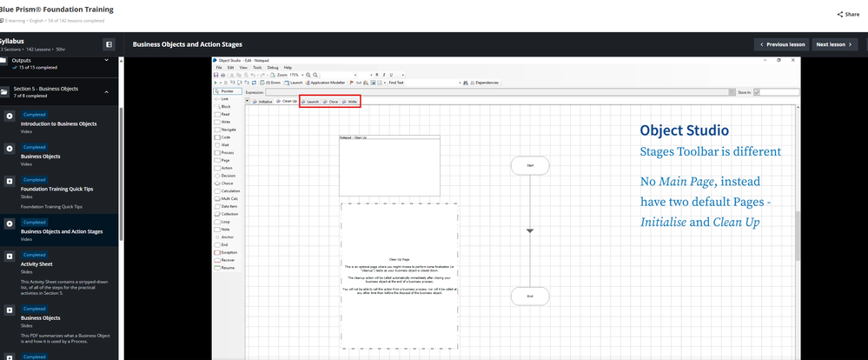Viewport: 868px width, 360px height.
Task: Open the Introduction to Business Objects lesson
Action: tap(59, 124)
